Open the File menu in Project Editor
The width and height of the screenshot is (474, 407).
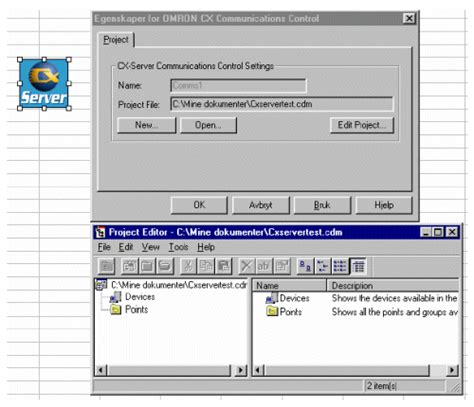tap(104, 247)
